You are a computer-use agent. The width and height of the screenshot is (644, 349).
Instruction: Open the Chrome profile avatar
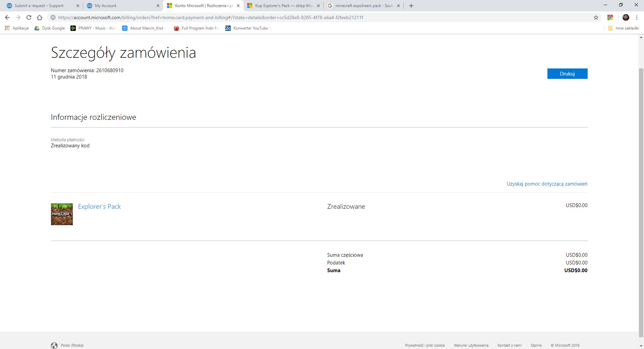click(x=626, y=17)
